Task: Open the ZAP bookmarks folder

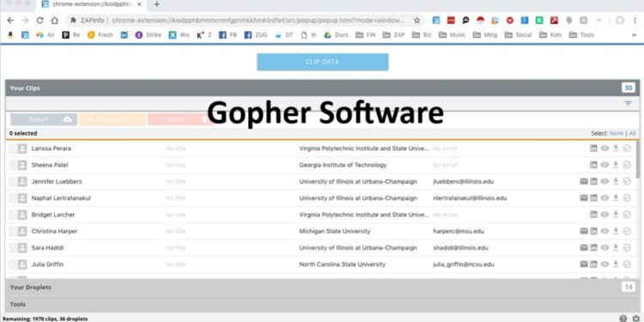Action: (394, 35)
